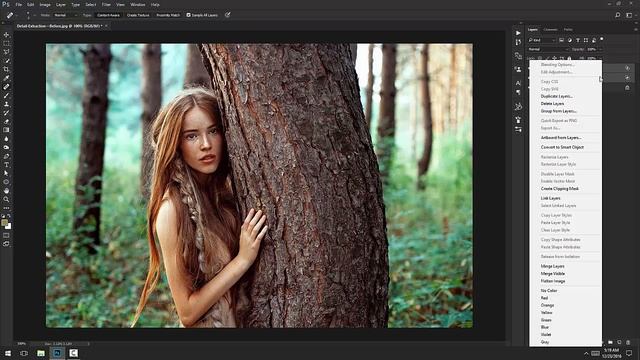Viewport: 640px width, 360px height.
Task: Select the History Brush tool
Action: [x=6, y=112]
